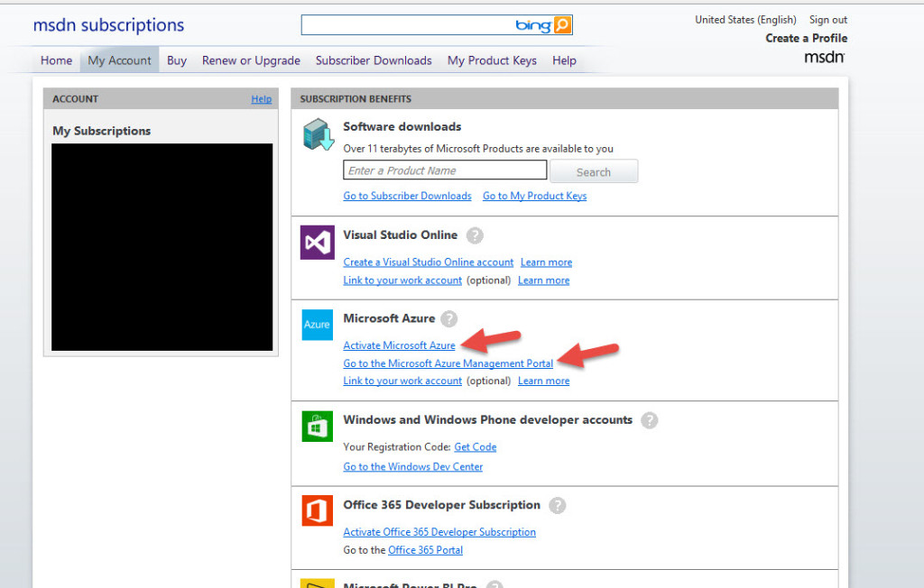Click the Software downloads cube icon
This screenshot has width=924, height=588.
(x=319, y=133)
